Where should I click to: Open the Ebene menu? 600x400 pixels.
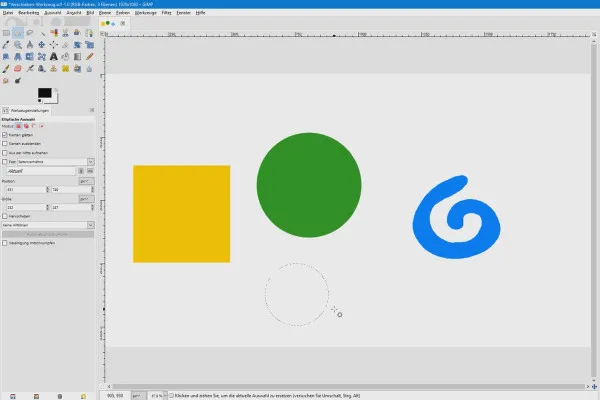[x=105, y=13]
